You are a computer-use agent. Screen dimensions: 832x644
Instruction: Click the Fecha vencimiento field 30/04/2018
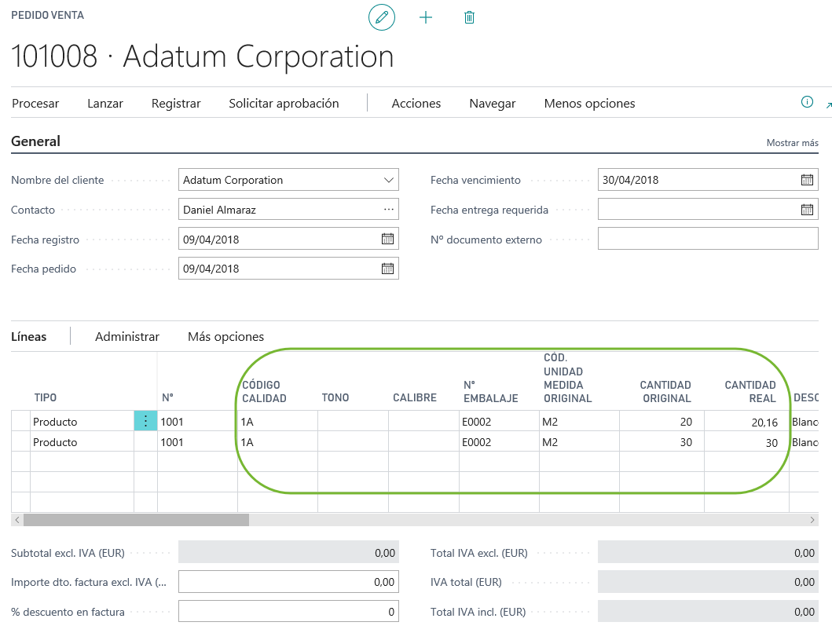pyautogui.click(x=708, y=179)
